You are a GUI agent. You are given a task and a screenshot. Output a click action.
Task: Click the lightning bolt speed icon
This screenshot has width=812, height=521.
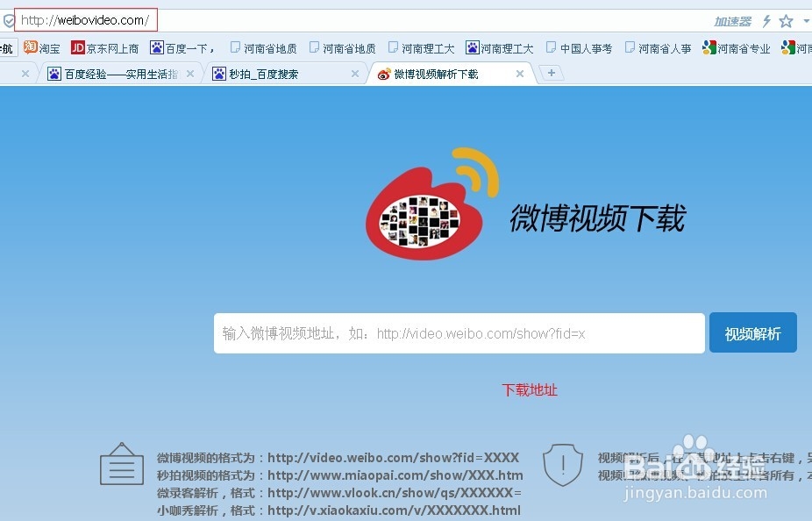click(766, 21)
